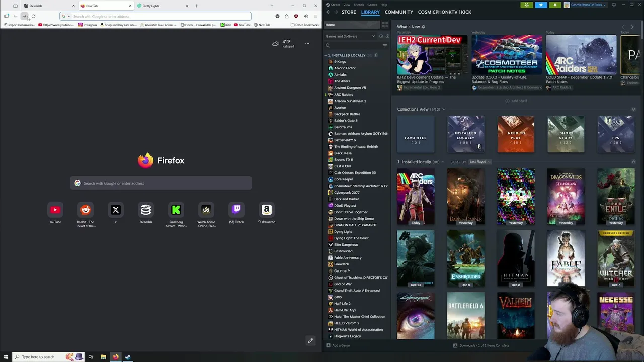Open Steam menu in menu bar

click(x=334, y=5)
